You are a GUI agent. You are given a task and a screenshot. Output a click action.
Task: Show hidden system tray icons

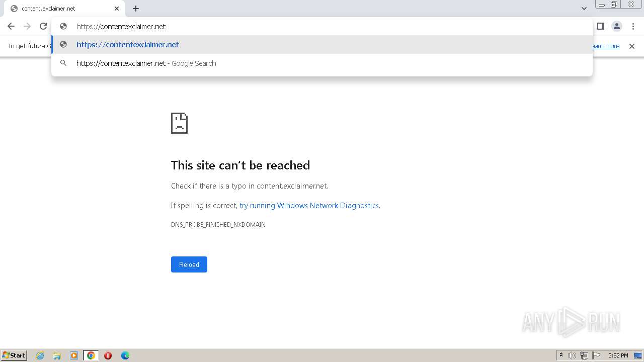click(x=561, y=355)
